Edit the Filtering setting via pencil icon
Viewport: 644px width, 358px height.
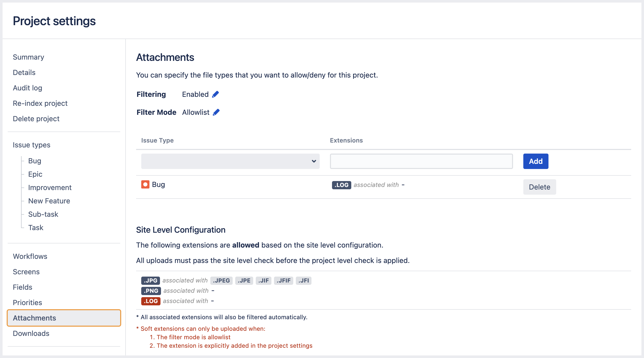coord(215,94)
